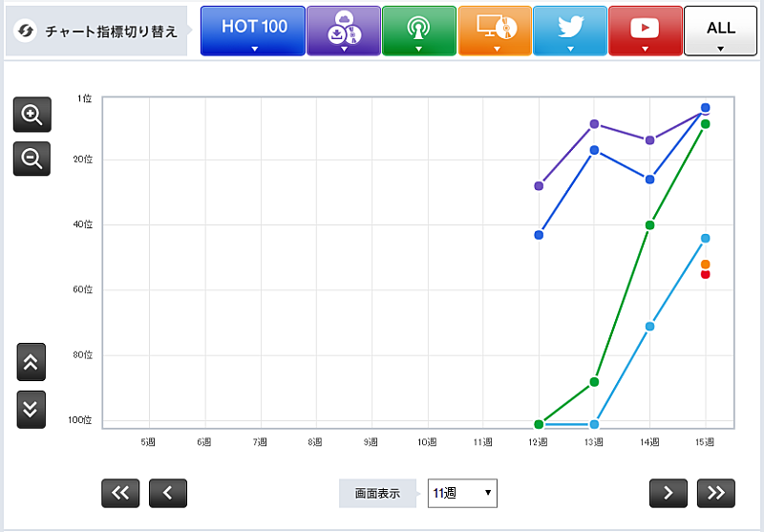The height and width of the screenshot is (532, 764).
Task: Select the light blue point at week 15
Action: (706, 238)
